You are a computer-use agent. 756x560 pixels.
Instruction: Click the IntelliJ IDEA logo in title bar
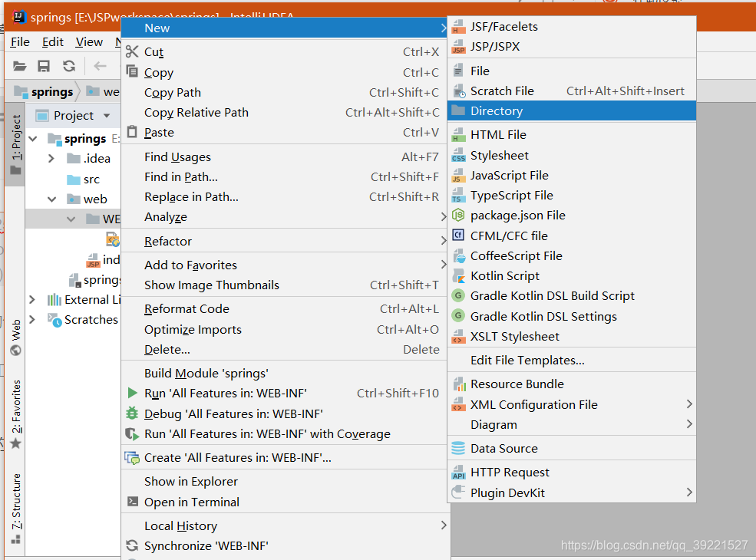pyautogui.click(x=18, y=18)
